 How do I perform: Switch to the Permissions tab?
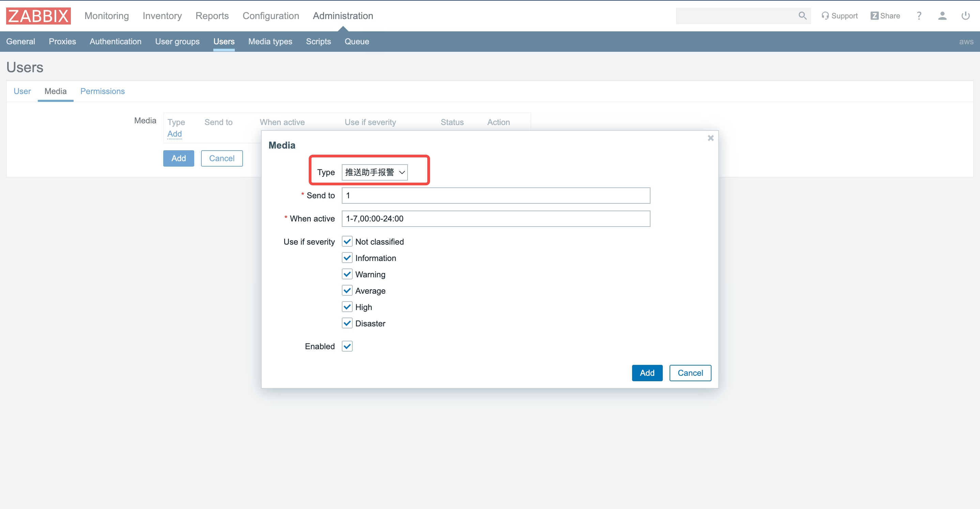pos(102,91)
